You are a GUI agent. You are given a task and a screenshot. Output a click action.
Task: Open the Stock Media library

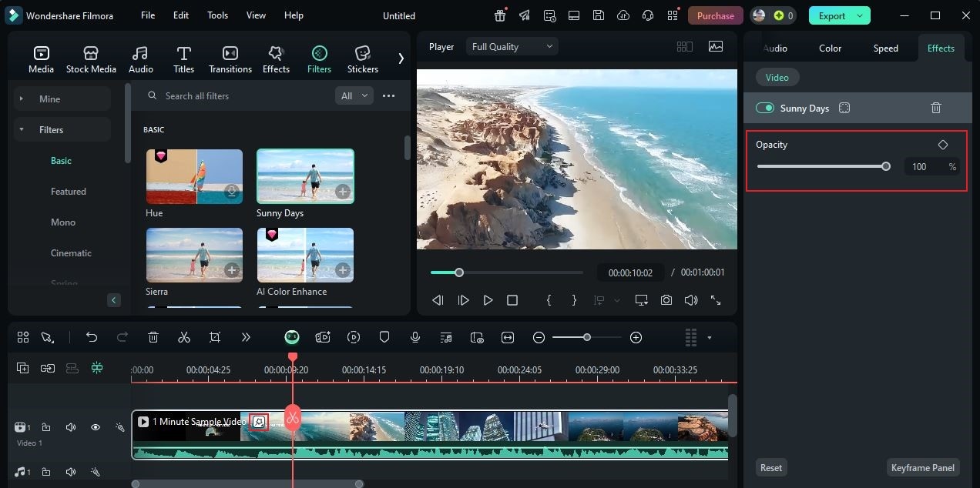pyautogui.click(x=91, y=58)
